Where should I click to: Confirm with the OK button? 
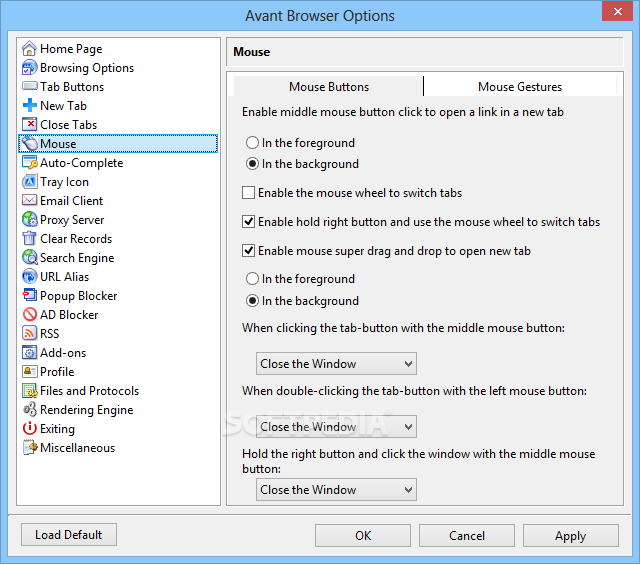tap(363, 535)
